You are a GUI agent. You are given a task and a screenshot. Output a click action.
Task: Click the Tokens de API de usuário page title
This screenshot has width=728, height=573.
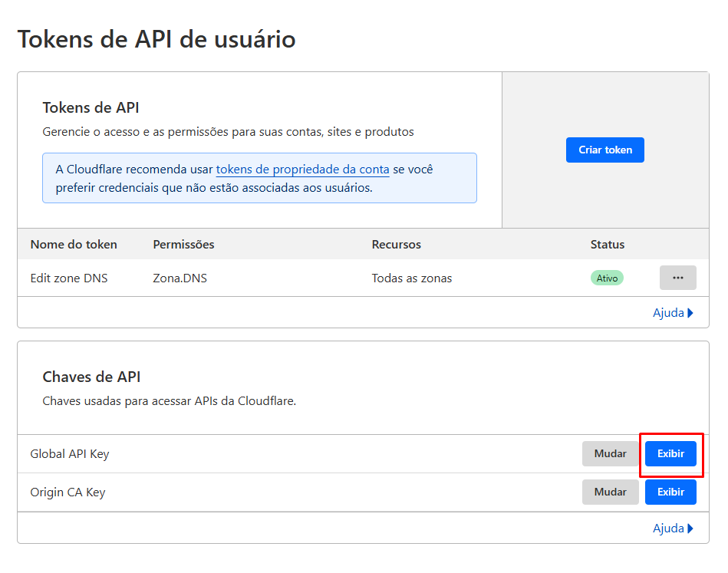[156, 39]
